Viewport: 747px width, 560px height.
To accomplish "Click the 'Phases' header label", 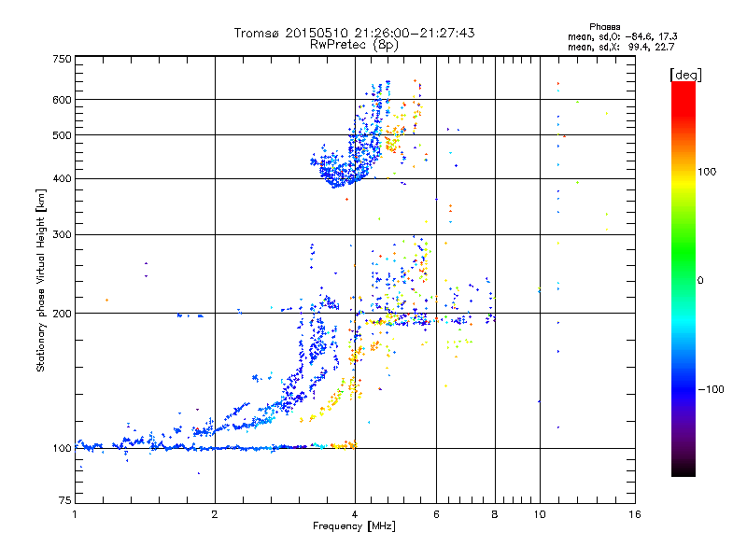I will [x=604, y=27].
